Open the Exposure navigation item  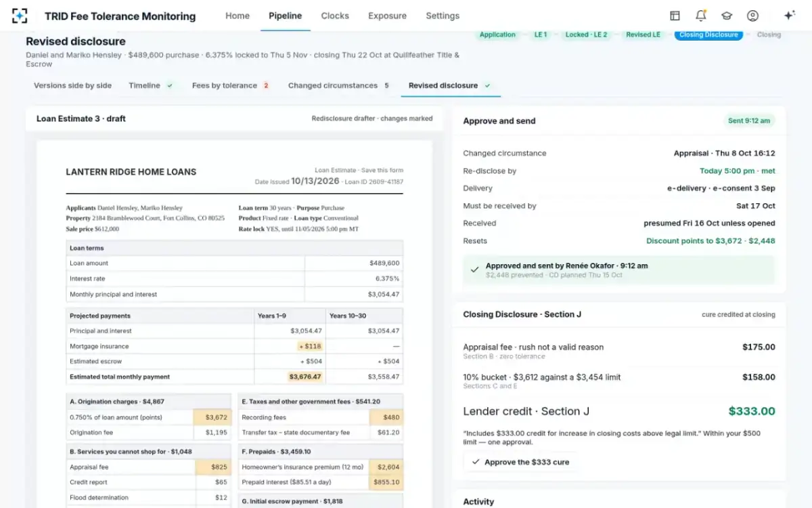coord(387,16)
